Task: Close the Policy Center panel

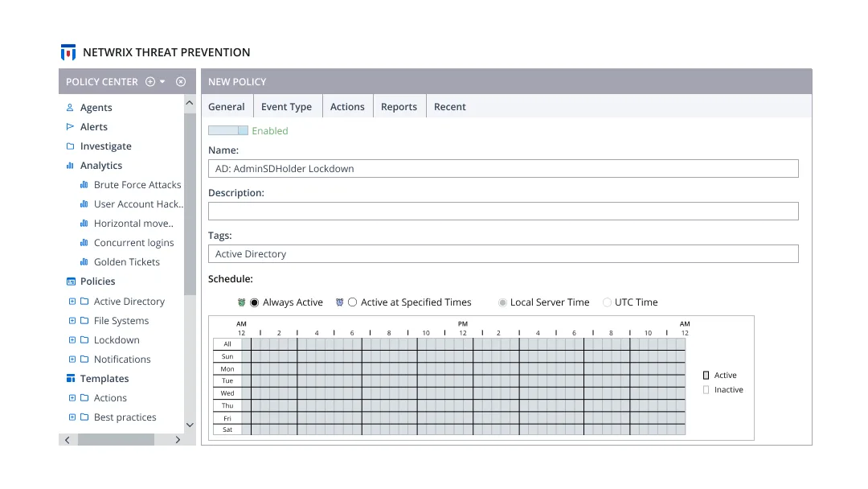Action: pyautogui.click(x=181, y=81)
